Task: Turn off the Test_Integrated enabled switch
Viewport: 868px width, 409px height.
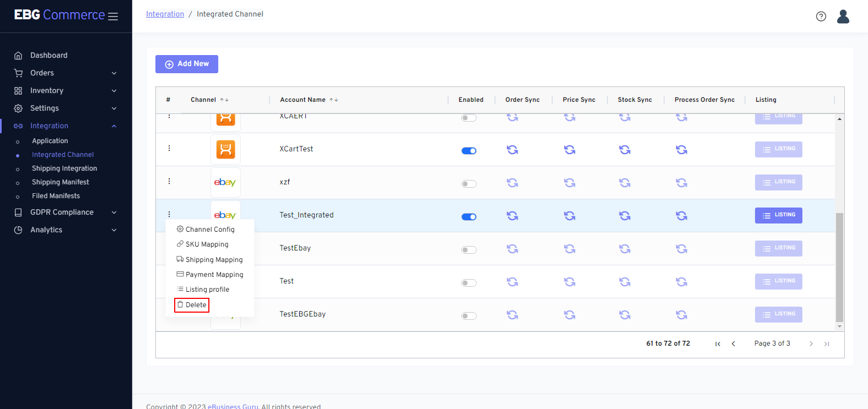Action: pos(469,217)
